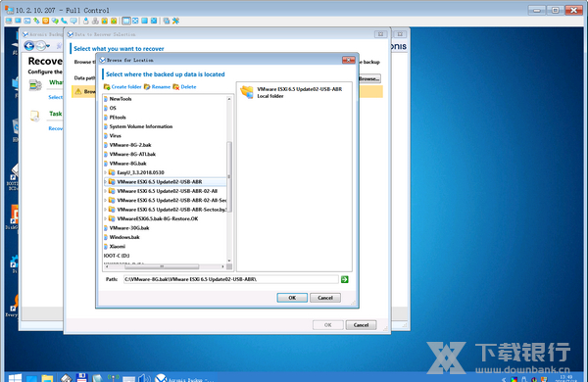Image resolution: width=588 pixels, height=382 pixels.
Task: Select the highlighted VMware ESXi 6.5 Update02-USB-ABR row
Action: 165,182
